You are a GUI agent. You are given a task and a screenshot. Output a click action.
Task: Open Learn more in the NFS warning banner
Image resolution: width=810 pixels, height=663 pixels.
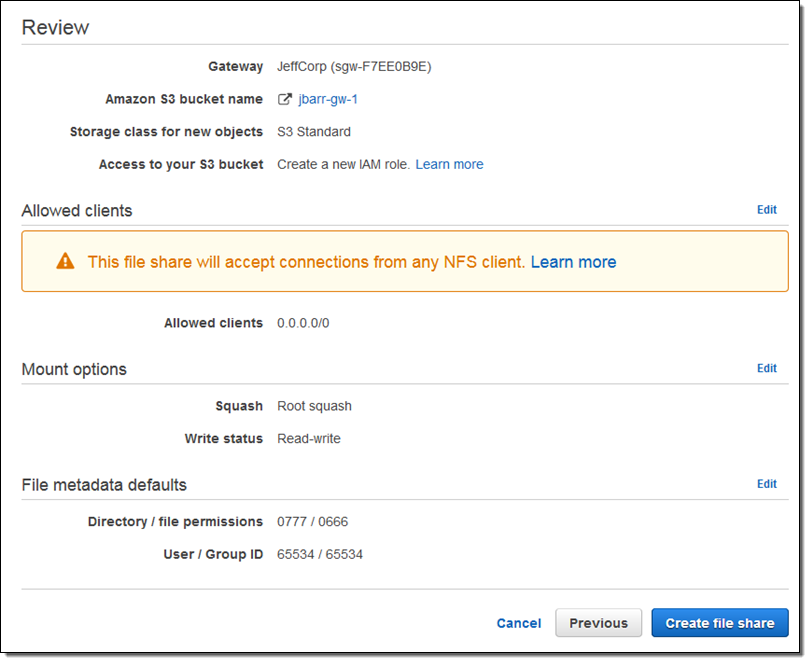(x=573, y=262)
